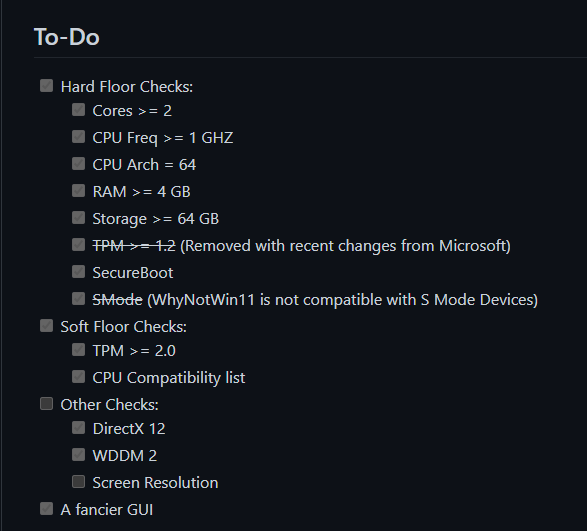Viewport: 587px width, 531px height.
Task: Click the Removed with recent changes from Microsoft text
Action: tap(346, 246)
